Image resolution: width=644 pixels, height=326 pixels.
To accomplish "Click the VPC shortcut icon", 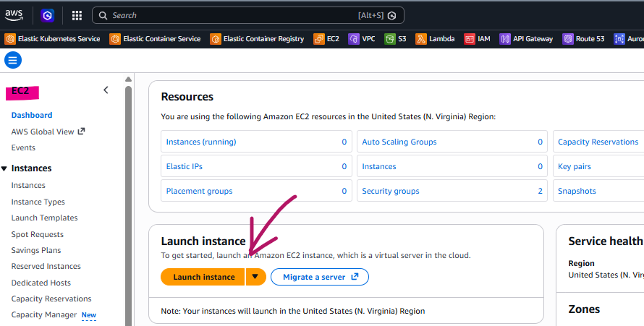I will click(354, 39).
